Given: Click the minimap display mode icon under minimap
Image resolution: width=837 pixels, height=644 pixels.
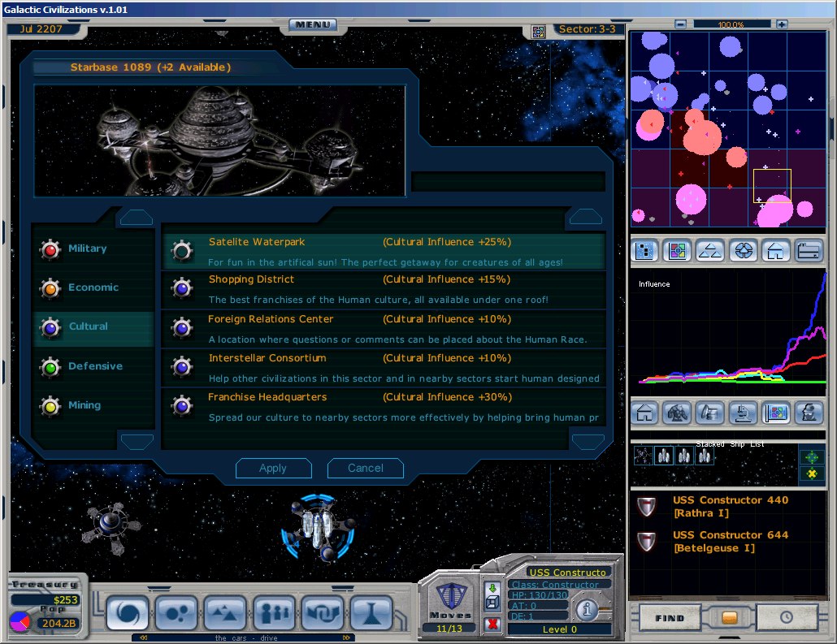Looking at the screenshot, I should (x=644, y=250).
